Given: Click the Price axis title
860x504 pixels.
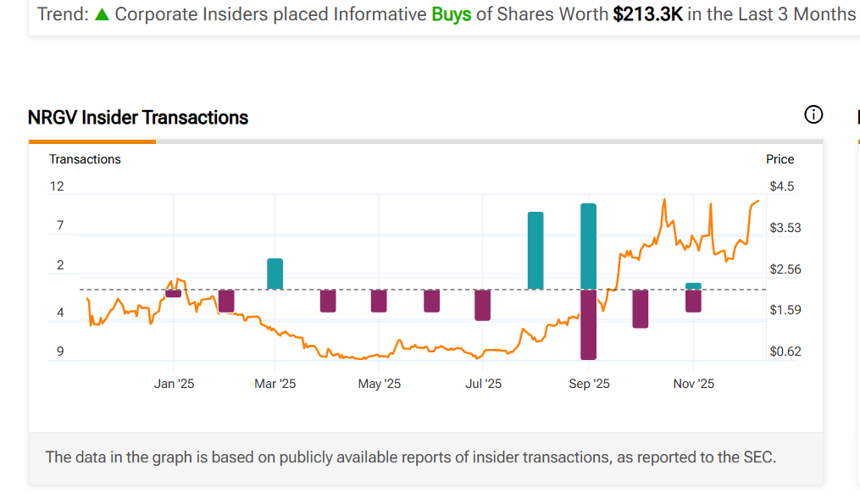Looking at the screenshot, I should coord(780,159).
